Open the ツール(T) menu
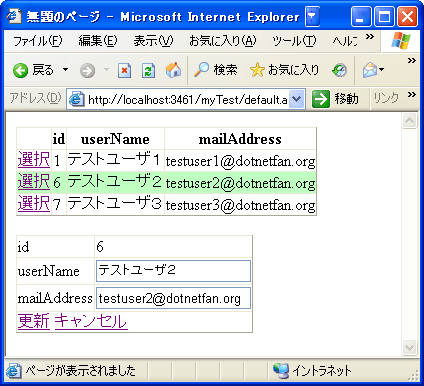424x386 pixels. [x=294, y=41]
